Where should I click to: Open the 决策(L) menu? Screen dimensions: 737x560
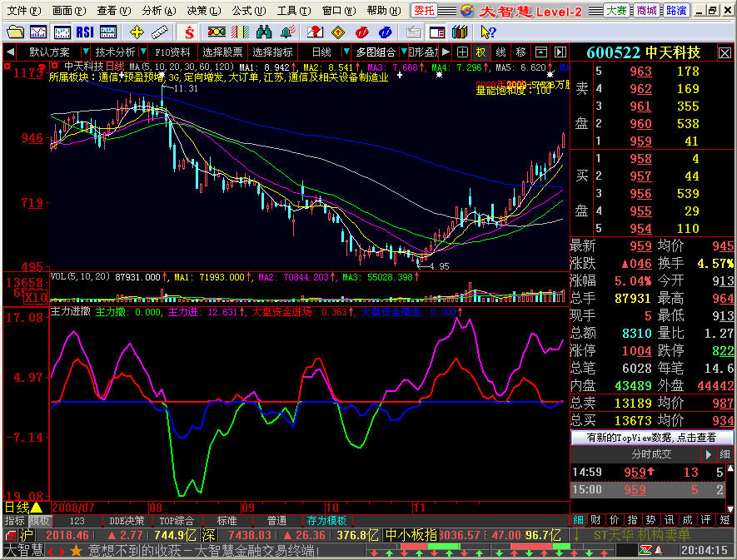coord(204,10)
